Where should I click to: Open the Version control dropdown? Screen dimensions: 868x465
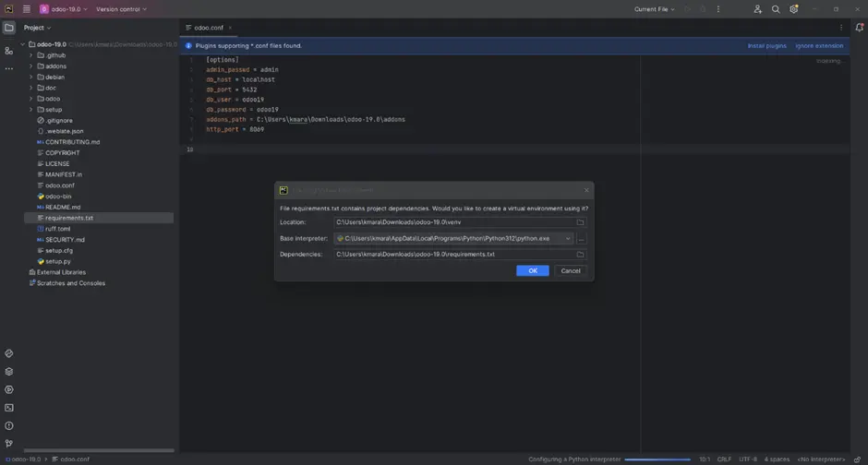(x=121, y=9)
